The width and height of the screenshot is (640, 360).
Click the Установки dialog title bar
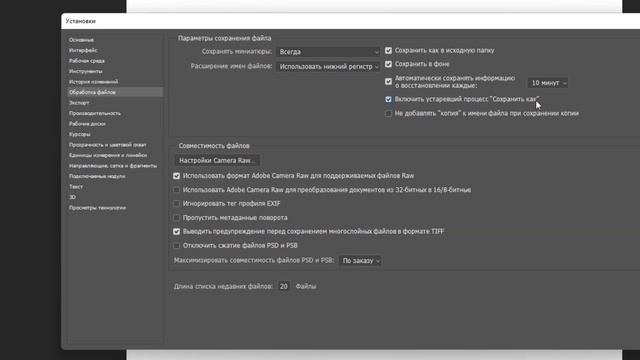[x=350, y=21]
